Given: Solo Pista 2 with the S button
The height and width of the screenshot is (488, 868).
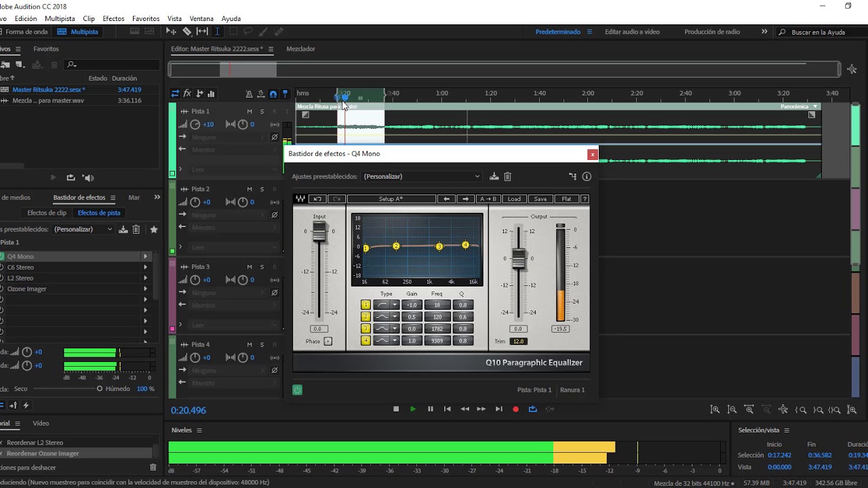Looking at the screenshot, I should click(262, 189).
